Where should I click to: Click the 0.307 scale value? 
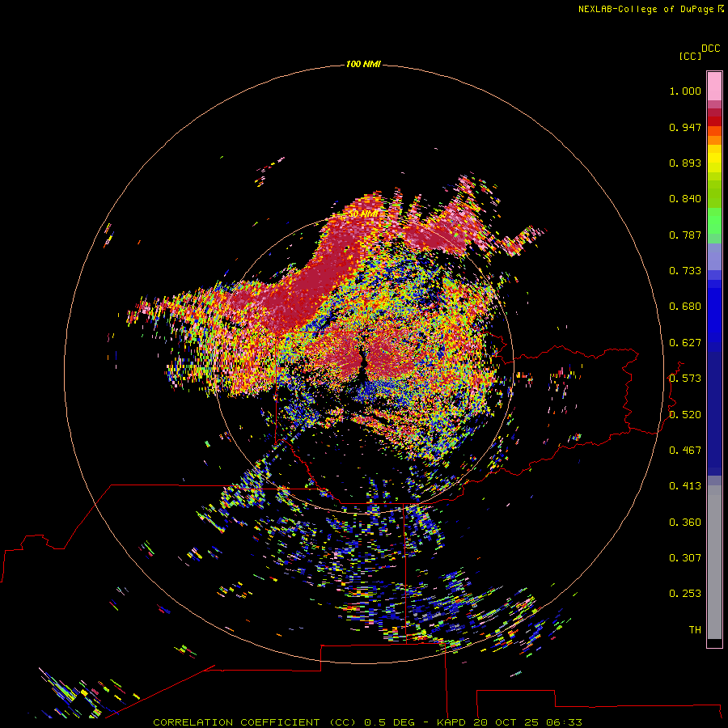tap(685, 558)
